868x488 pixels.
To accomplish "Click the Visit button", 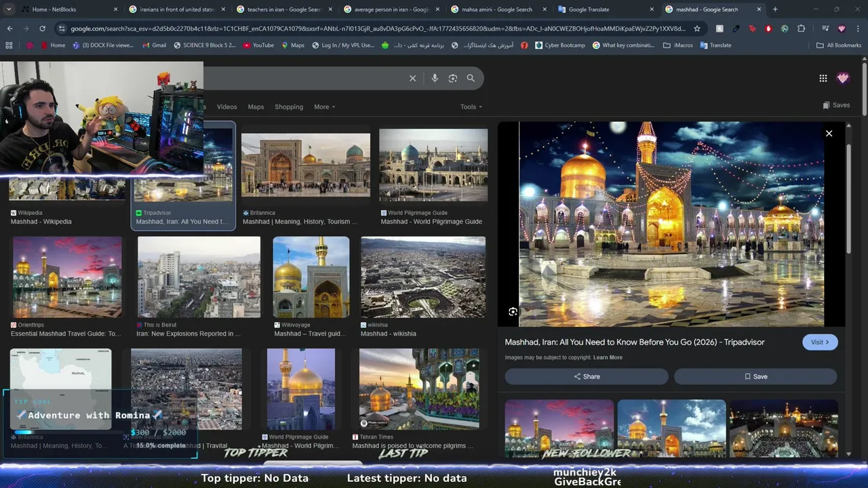I will click(820, 342).
